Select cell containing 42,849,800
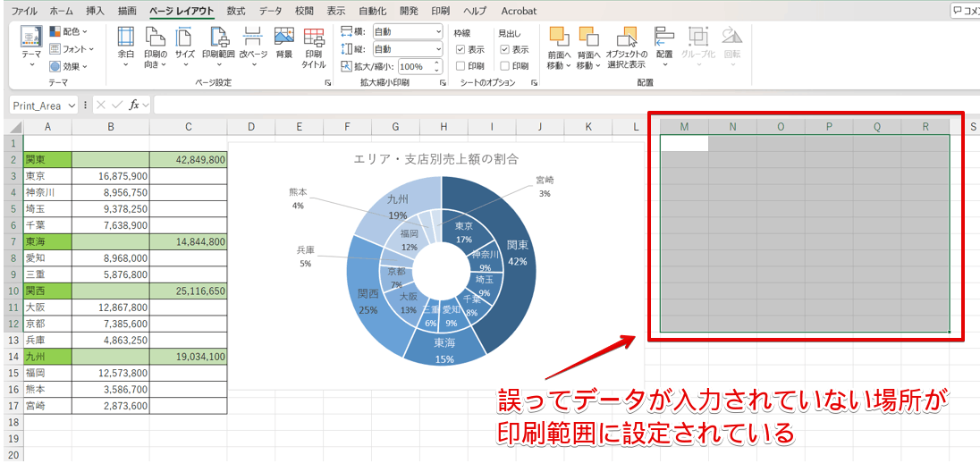Viewport: 980px width, 472px height. click(188, 160)
